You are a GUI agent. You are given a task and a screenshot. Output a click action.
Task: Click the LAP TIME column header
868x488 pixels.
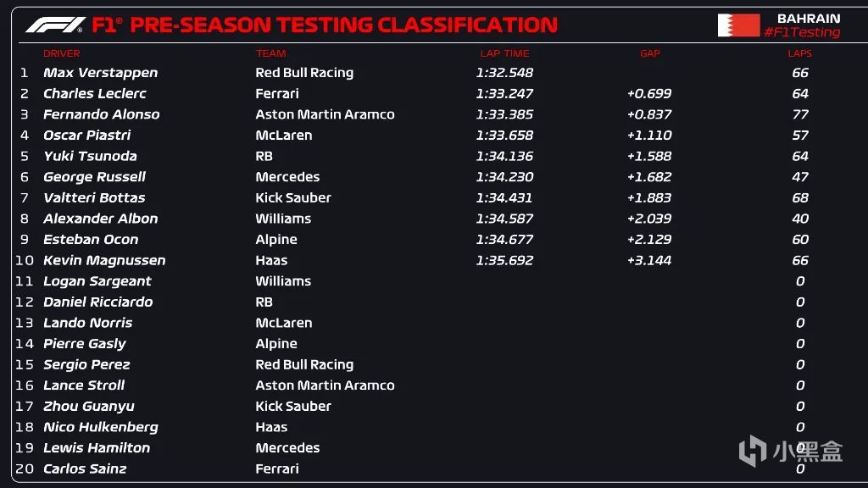tap(504, 53)
